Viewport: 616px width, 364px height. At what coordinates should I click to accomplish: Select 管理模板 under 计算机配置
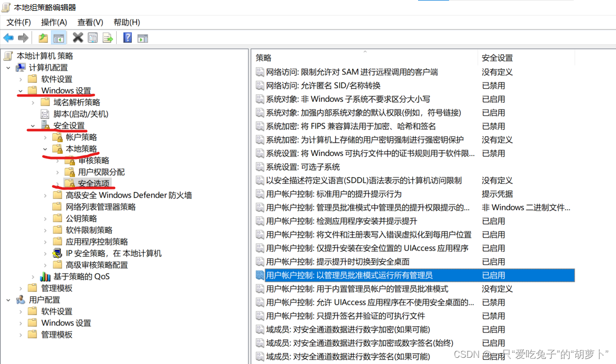click(x=56, y=288)
